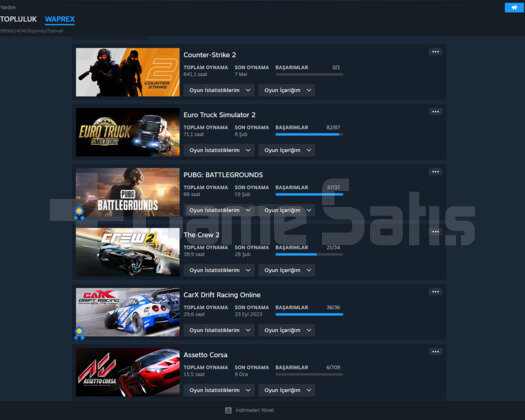Expand Oyun İçeriğim for Euro Truck Simulator 2

pyautogui.click(x=287, y=150)
